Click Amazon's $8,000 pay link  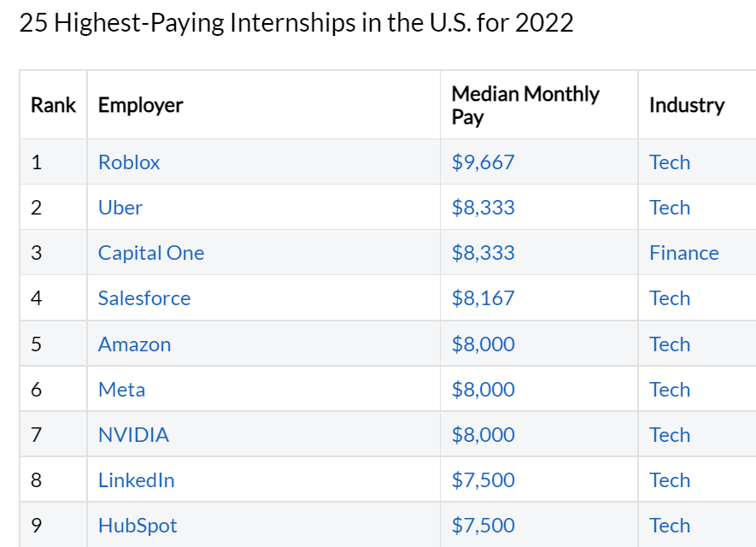pyautogui.click(x=483, y=344)
